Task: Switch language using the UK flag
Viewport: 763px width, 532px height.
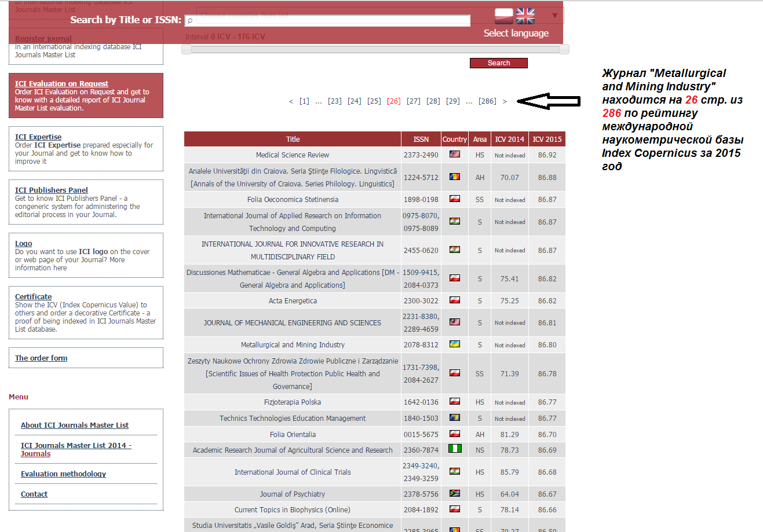Action: [x=525, y=16]
